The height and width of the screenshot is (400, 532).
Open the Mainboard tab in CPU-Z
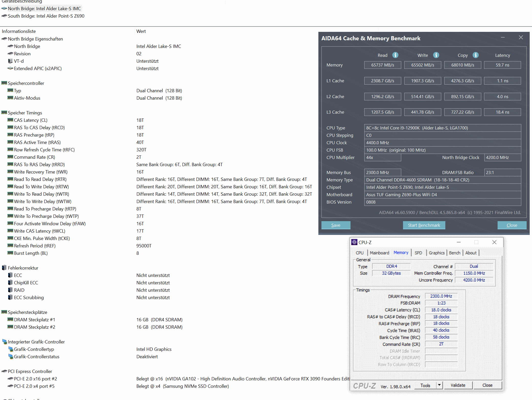tap(379, 253)
